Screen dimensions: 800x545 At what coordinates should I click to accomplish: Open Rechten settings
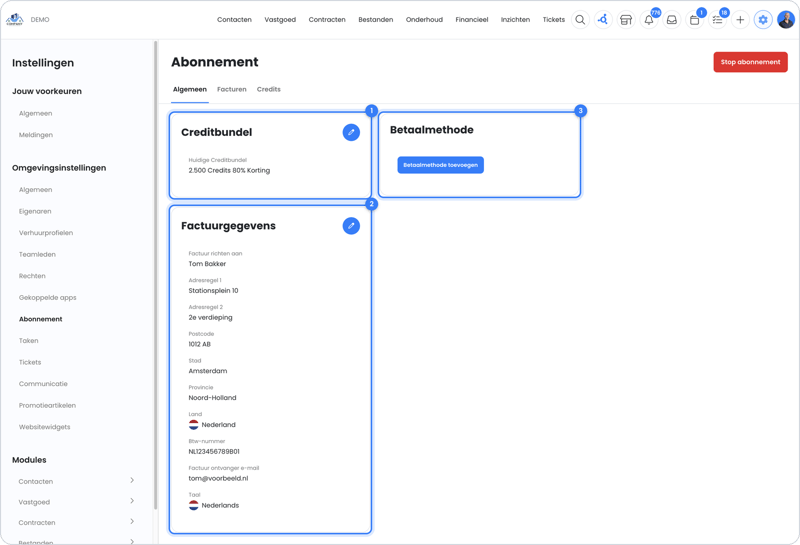coord(32,276)
